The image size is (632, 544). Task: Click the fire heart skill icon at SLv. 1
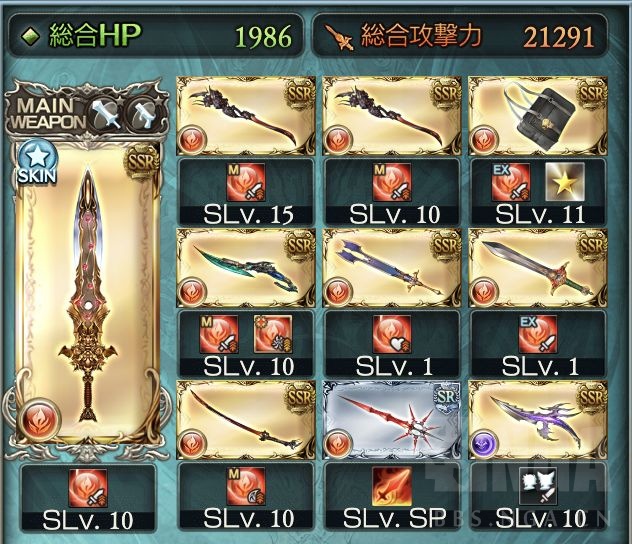392,334
